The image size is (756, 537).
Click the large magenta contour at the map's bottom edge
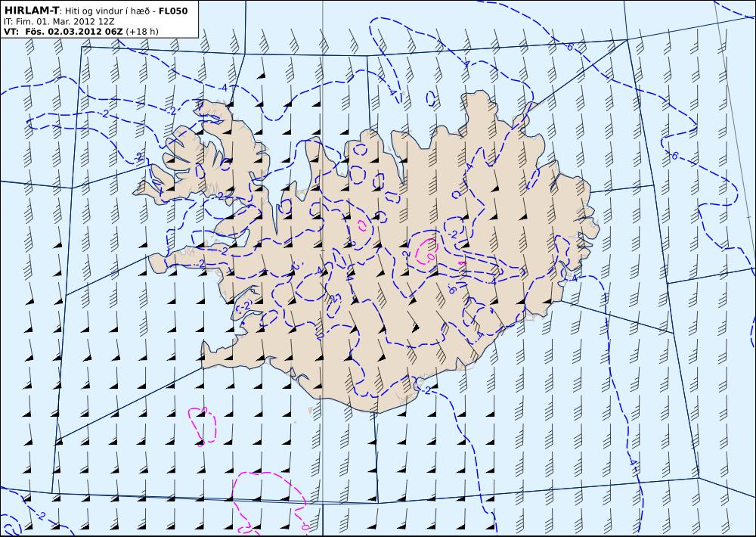tap(271, 503)
